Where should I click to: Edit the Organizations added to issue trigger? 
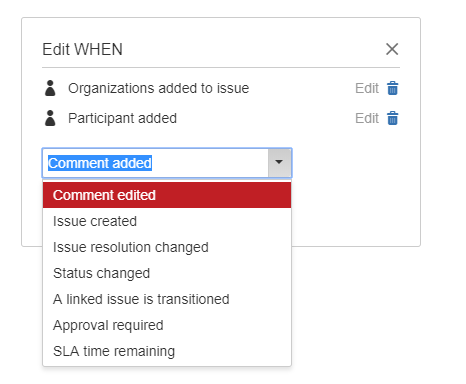pyautogui.click(x=367, y=88)
